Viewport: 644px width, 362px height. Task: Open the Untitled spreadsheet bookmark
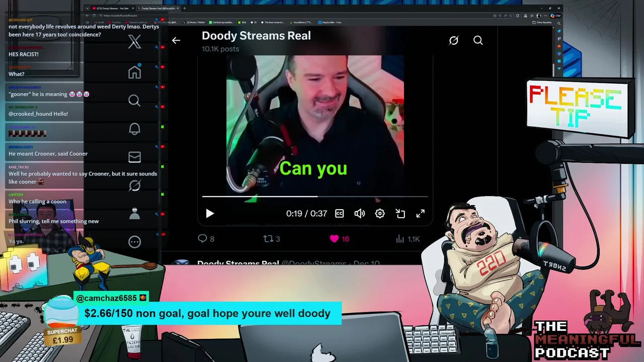tap(221, 22)
